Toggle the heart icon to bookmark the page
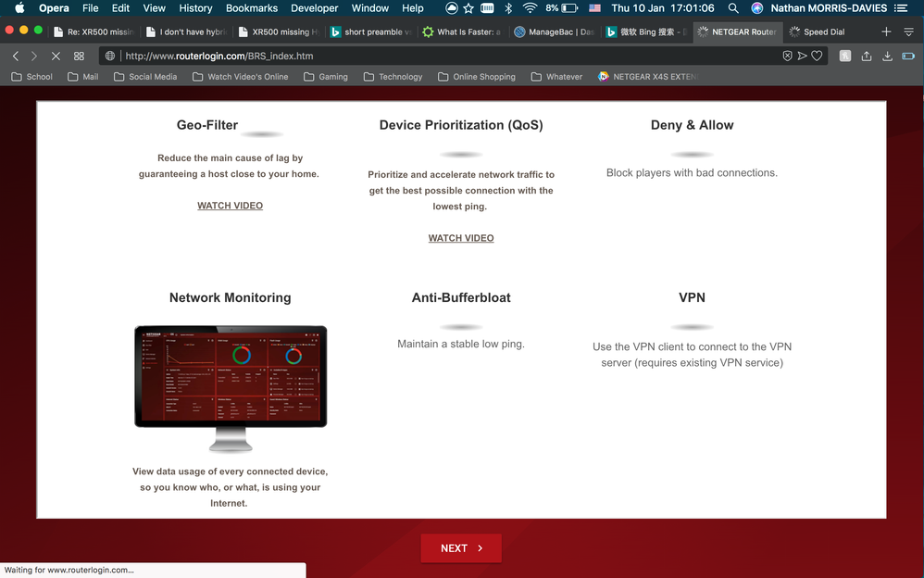Image resolution: width=924 pixels, height=578 pixels. click(818, 56)
